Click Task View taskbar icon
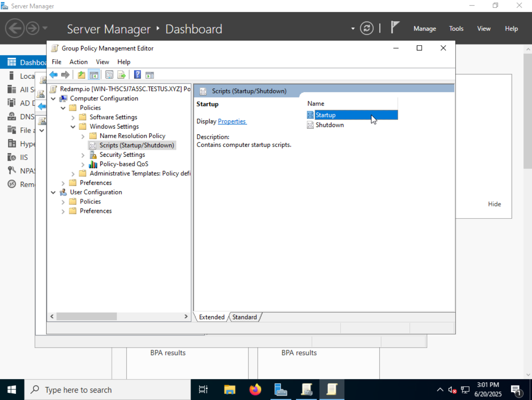This screenshot has height=400, width=532. [x=203, y=390]
